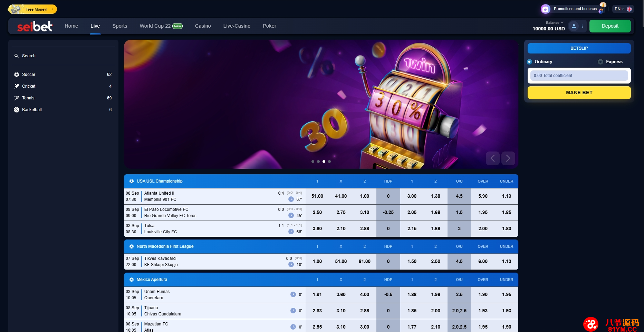The width and height of the screenshot is (644, 332).
Task: Open the user account profile icon
Action: [x=574, y=26]
